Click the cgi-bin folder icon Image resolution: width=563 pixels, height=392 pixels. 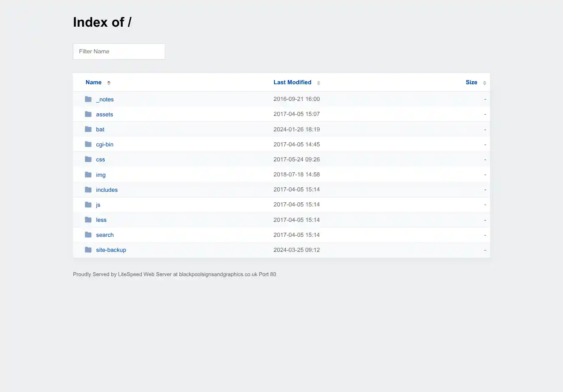click(x=88, y=144)
